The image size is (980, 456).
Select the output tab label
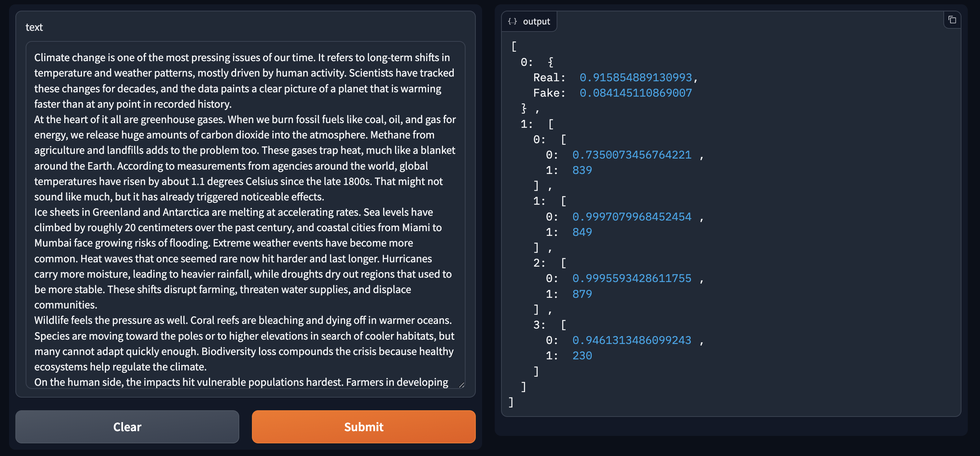pos(536,21)
